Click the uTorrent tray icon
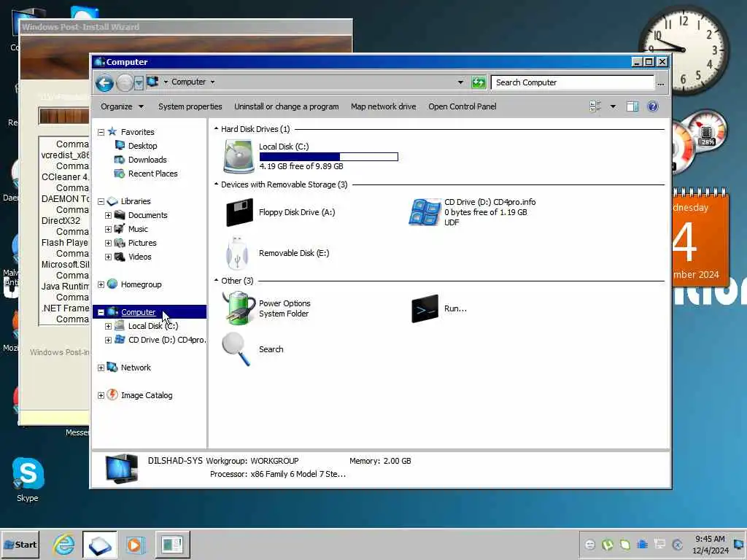The width and height of the screenshot is (747, 560). [x=608, y=544]
